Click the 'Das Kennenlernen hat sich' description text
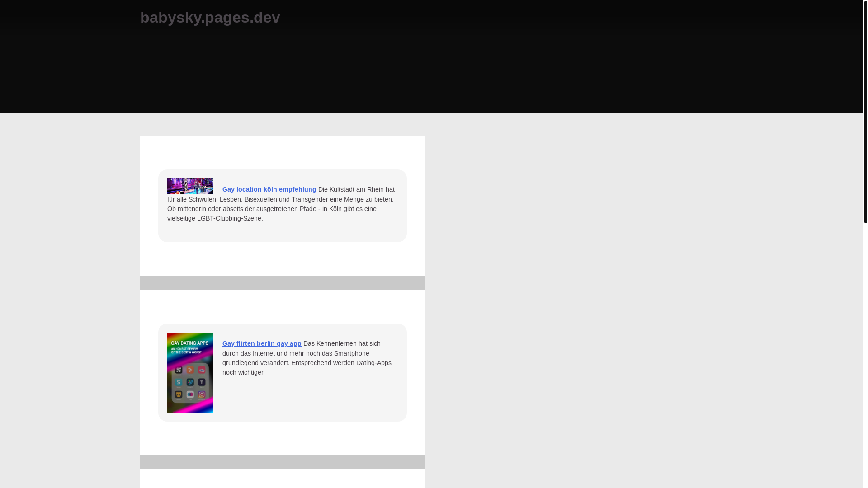This screenshot has height=488, width=868. pos(307,358)
